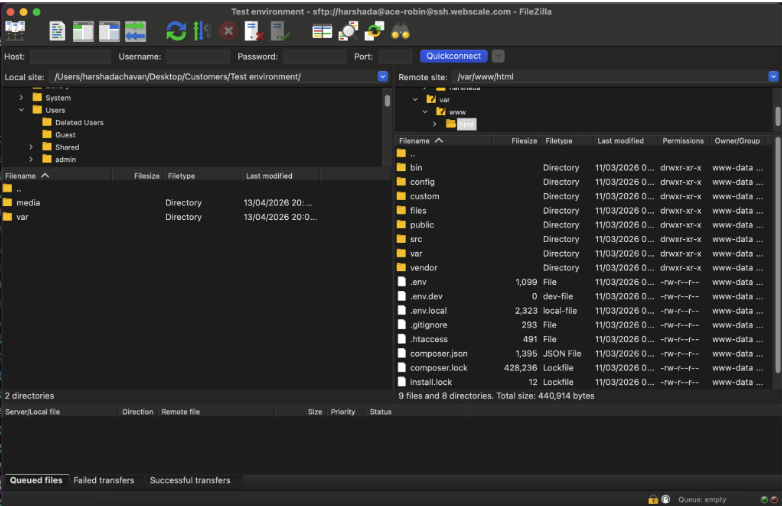Click the lock encryption icon in status bar
Screen dimensions: 782x506
[653, 499]
